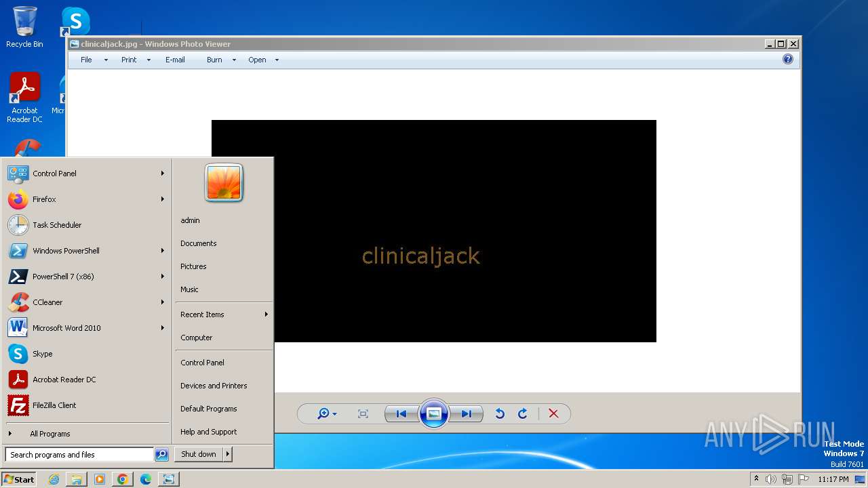Expand the CCleaner jump list arrow
This screenshot has height=488, width=868.
point(163,302)
